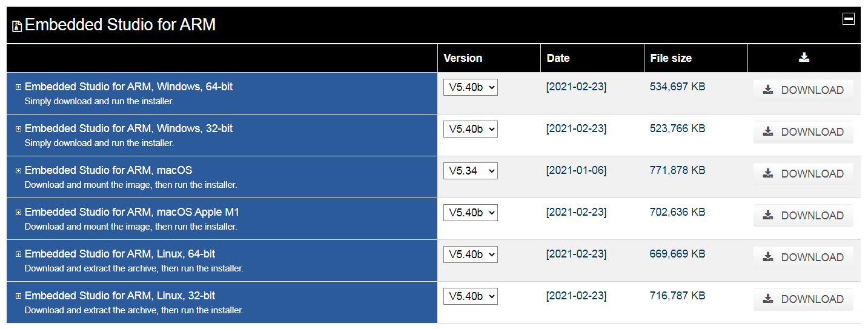Click the 702,636 KB file size

pos(677,212)
